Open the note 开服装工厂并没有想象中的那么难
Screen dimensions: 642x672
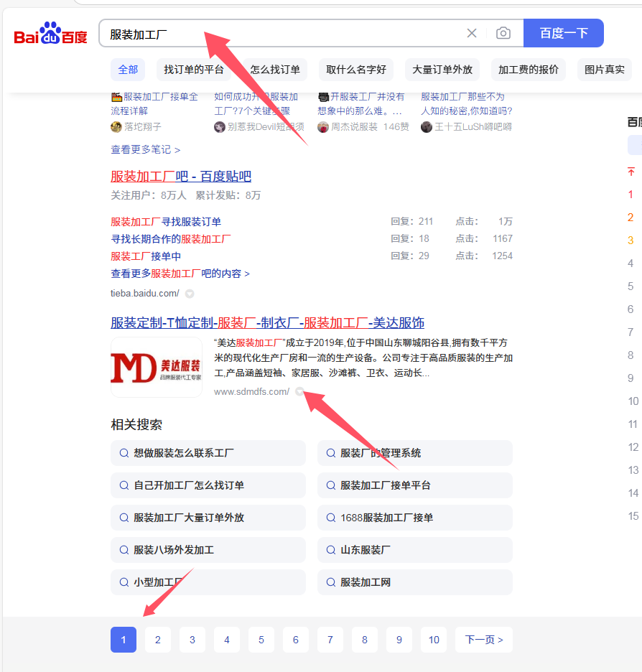(361, 103)
